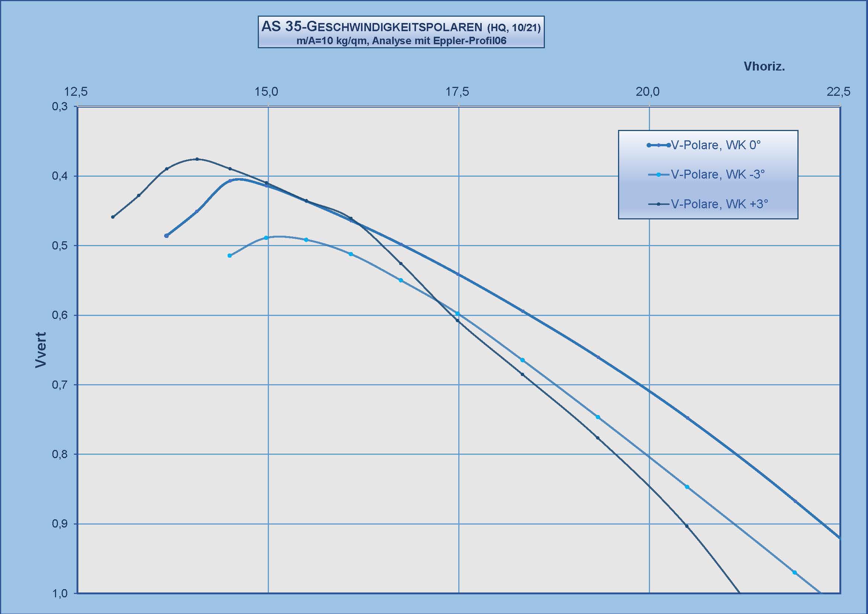This screenshot has width=868, height=614.
Task: Click the Vvert axis title
Action: pyautogui.click(x=41, y=350)
